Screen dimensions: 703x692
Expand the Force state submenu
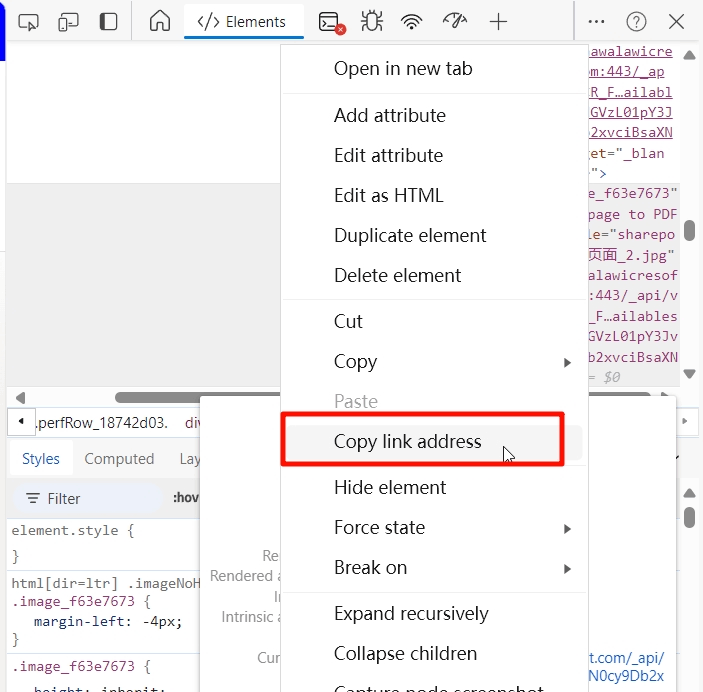point(434,527)
